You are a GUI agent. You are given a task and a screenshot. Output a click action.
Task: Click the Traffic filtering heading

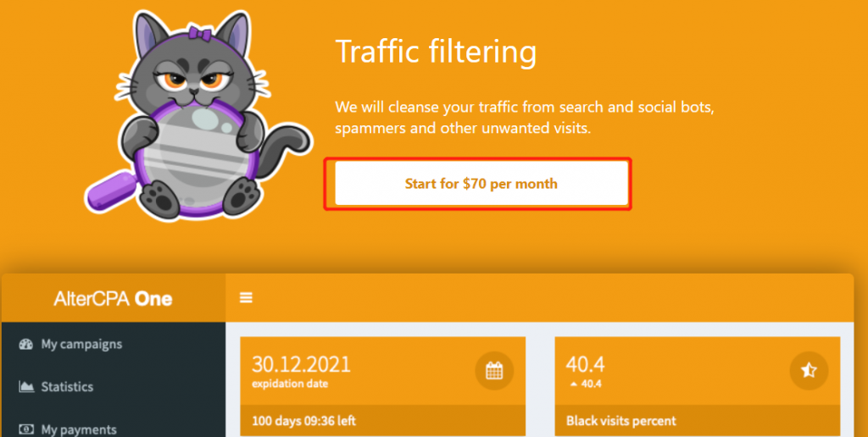pyautogui.click(x=436, y=52)
